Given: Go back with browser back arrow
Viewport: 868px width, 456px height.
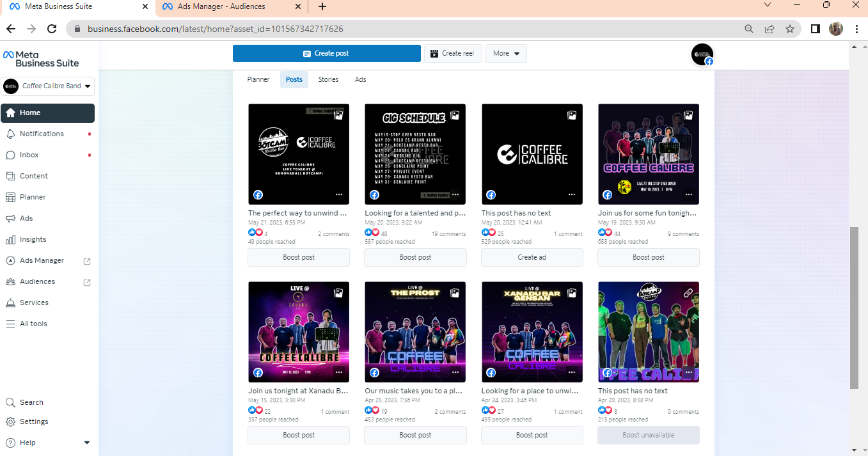Looking at the screenshot, I should click(x=11, y=29).
